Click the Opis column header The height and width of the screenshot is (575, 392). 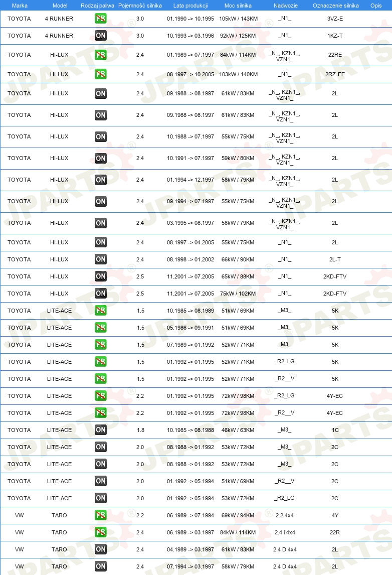[376, 6]
